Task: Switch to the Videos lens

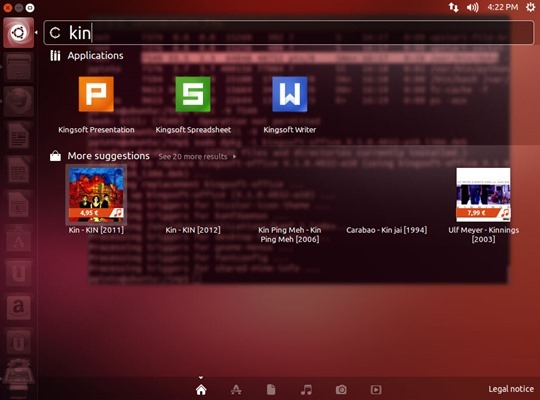Action: [x=376, y=390]
